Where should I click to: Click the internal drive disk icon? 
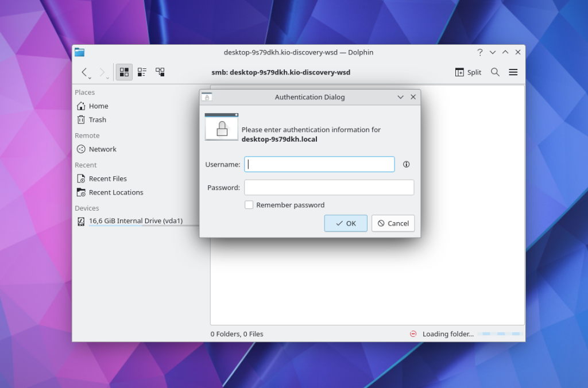pyautogui.click(x=81, y=222)
